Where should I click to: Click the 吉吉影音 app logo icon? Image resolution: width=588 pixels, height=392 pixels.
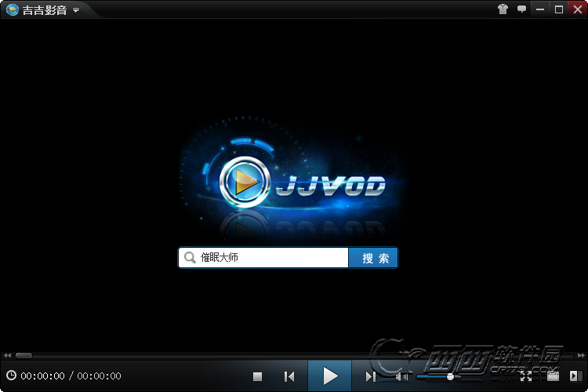[13, 9]
